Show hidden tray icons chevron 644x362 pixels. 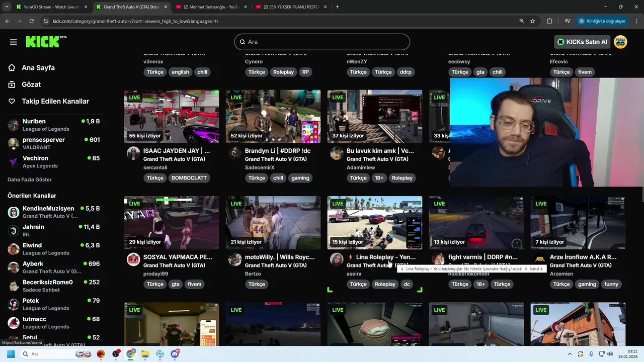[x=570, y=354]
